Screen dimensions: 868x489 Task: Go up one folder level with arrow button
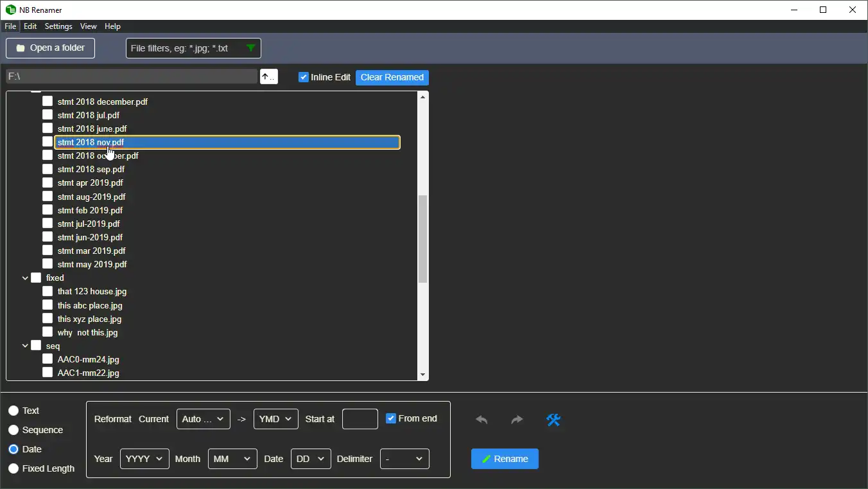tap(268, 77)
